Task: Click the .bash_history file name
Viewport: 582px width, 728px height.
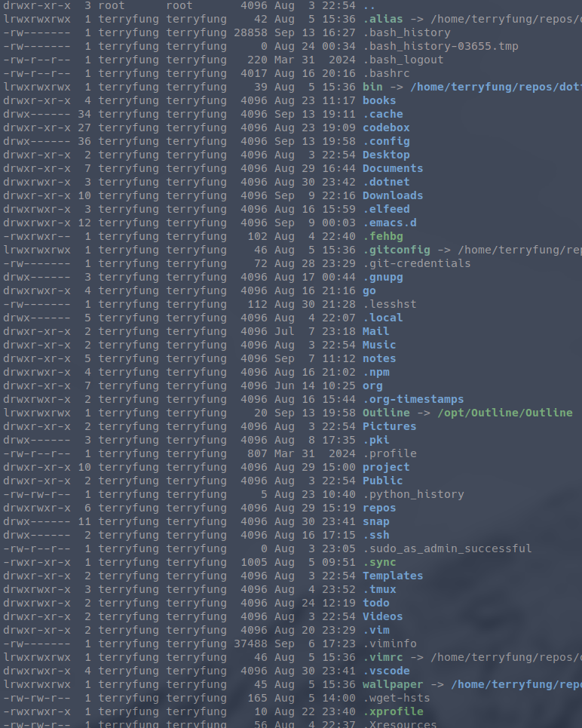Action: click(406, 32)
